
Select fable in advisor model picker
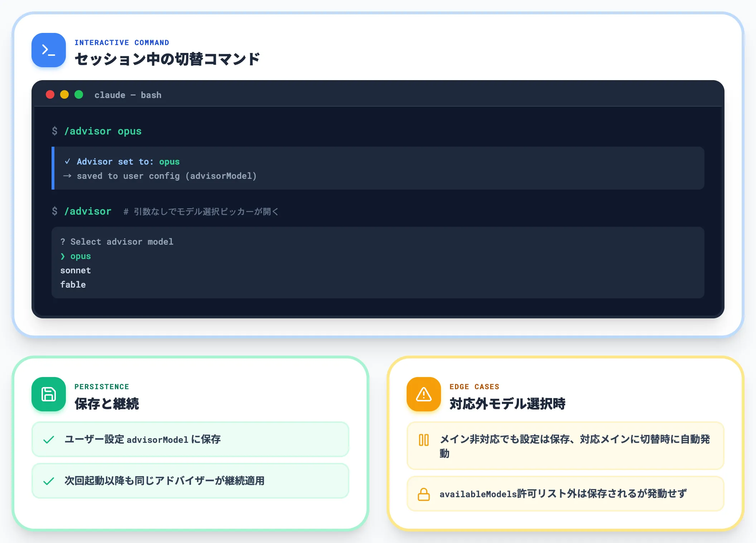point(73,285)
